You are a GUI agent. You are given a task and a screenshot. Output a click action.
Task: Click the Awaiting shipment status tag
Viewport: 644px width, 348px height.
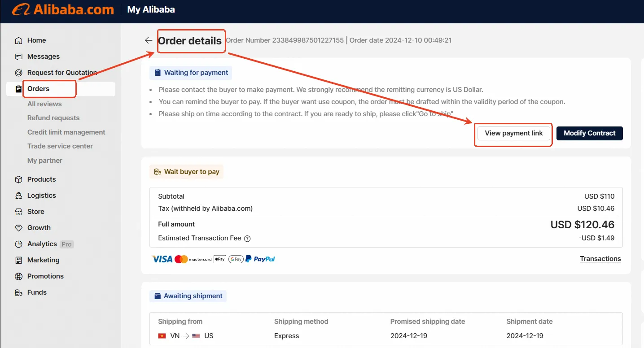pyautogui.click(x=188, y=296)
